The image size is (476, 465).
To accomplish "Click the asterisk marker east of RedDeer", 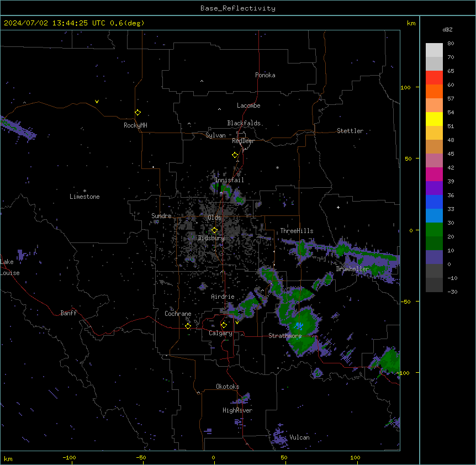I will click(x=277, y=167).
